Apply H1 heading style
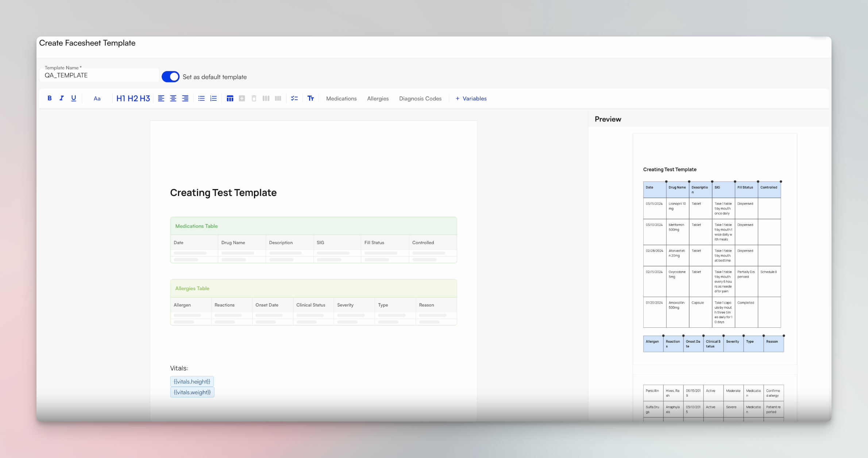The height and width of the screenshot is (458, 868). 121,99
